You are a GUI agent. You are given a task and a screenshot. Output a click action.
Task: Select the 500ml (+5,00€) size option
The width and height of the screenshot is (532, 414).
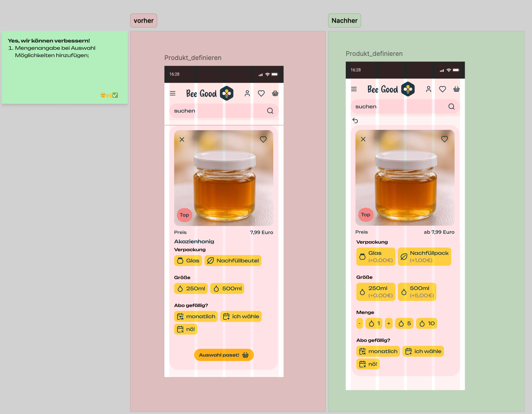click(417, 292)
